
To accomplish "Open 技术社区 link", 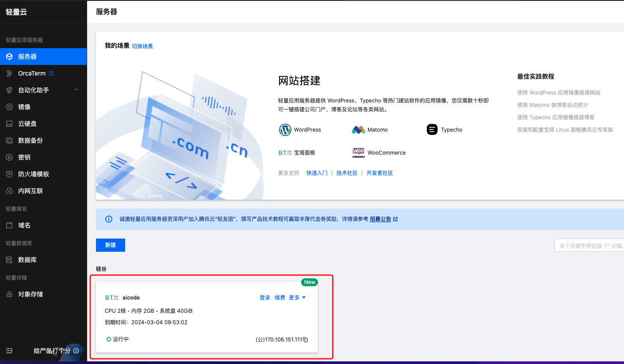I will coord(347,173).
